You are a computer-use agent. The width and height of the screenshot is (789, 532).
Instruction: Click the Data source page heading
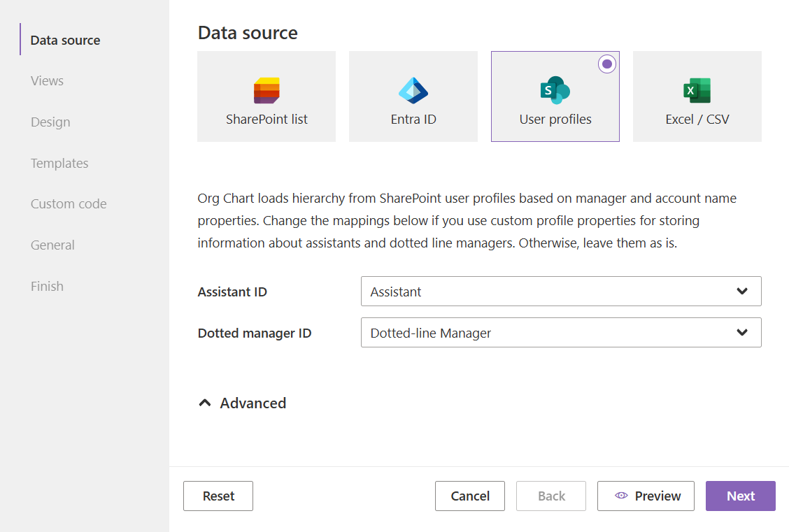248,33
